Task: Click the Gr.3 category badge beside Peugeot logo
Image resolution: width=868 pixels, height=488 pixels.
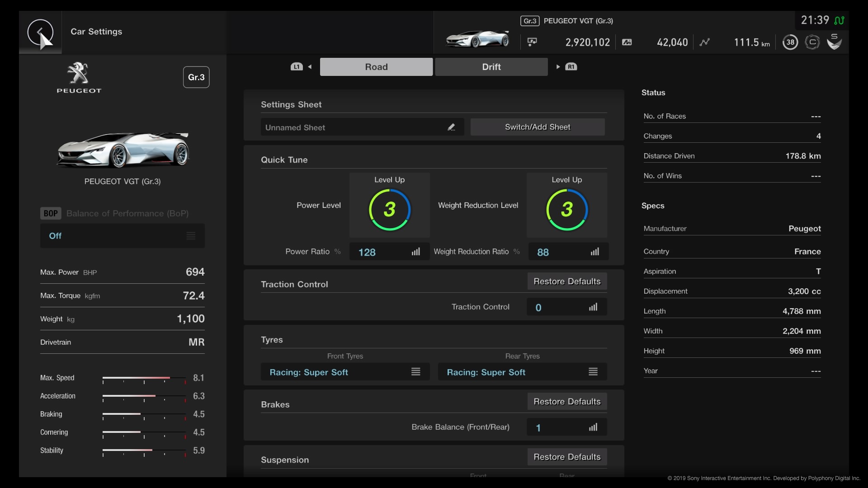Action: 196,77
